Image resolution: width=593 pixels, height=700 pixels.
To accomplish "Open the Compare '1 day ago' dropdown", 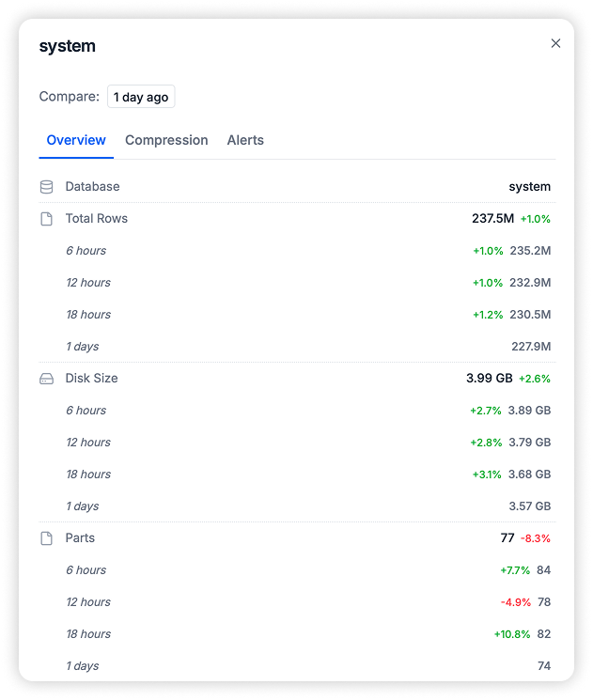I will (140, 97).
